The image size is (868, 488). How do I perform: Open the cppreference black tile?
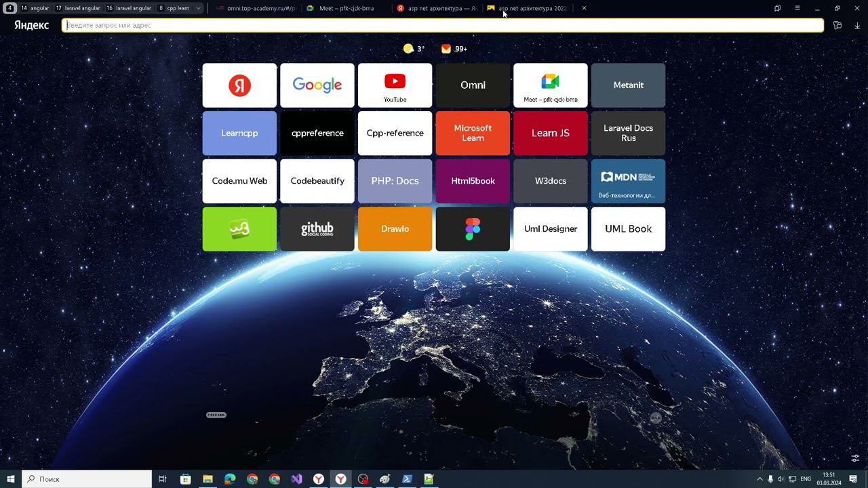tap(317, 134)
